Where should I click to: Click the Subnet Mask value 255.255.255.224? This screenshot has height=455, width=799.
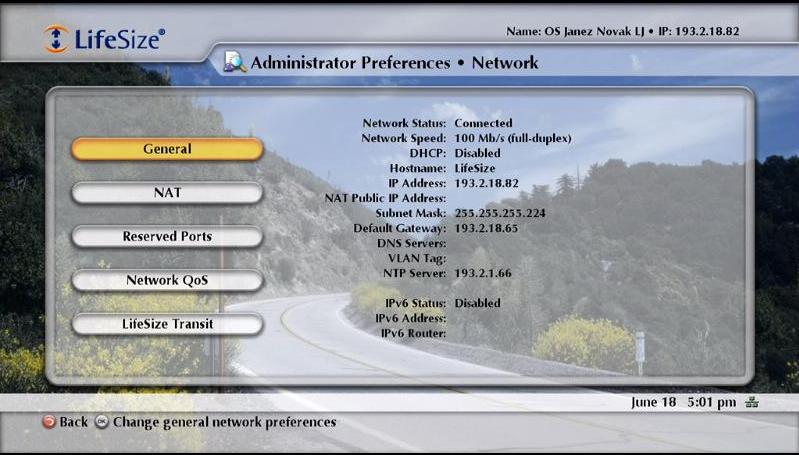coord(500,213)
